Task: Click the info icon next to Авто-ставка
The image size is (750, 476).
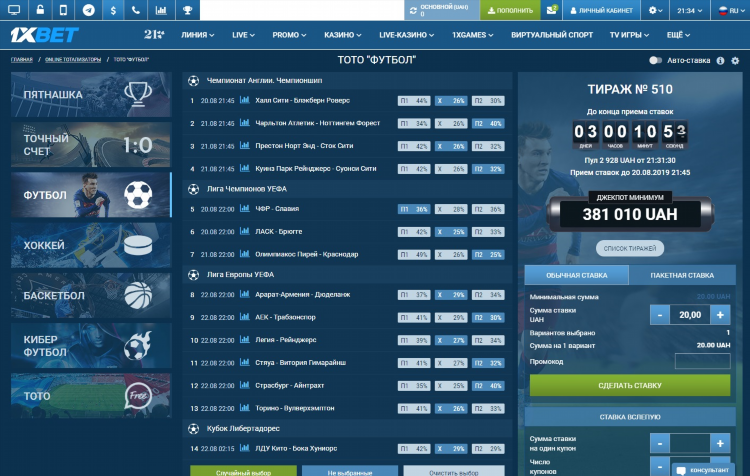Action: [x=720, y=61]
